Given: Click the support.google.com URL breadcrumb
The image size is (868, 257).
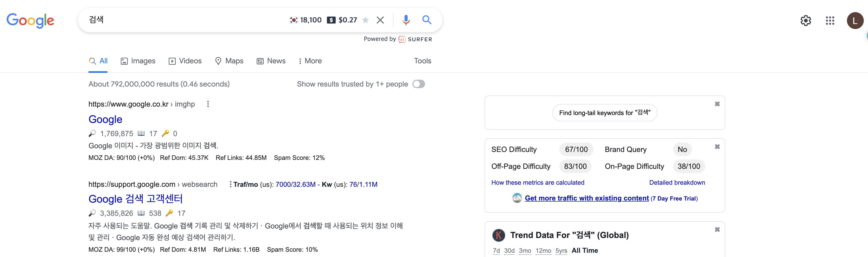Looking at the screenshot, I should (153, 184).
